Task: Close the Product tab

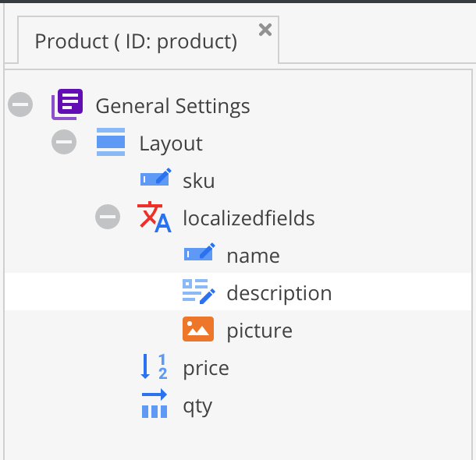Action: coord(265,30)
